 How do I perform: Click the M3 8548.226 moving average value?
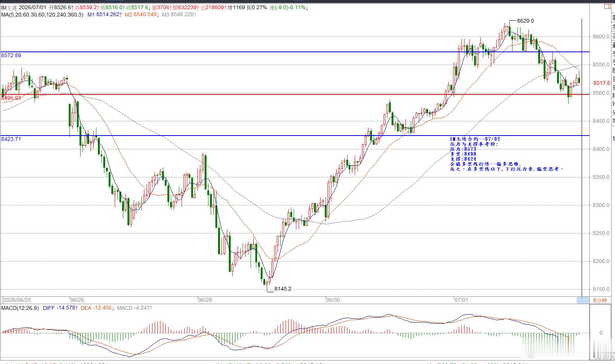pos(179,15)
